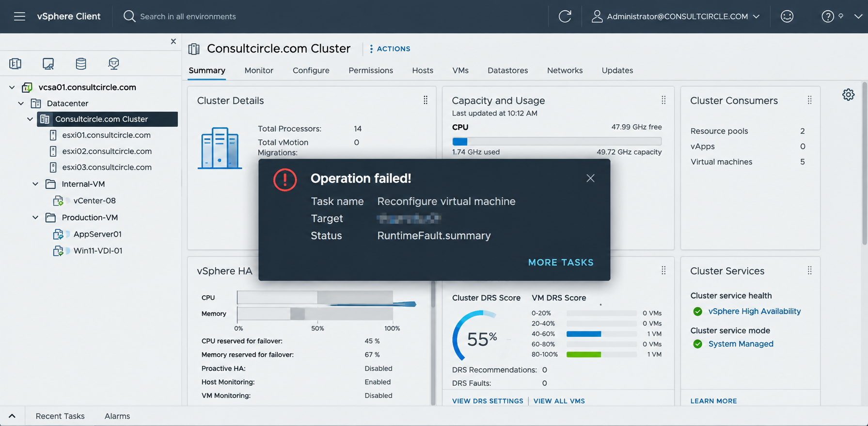Open the feedback smiley icon
Viewport: 868px width, 426px height.
787,16
